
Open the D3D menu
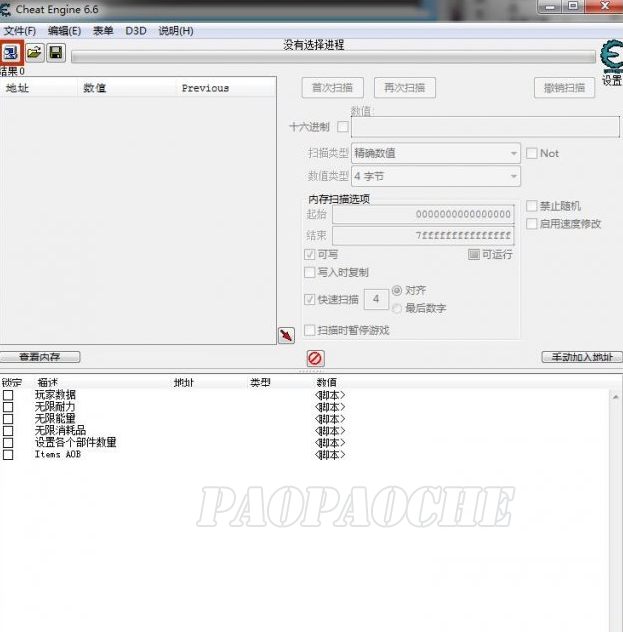point(136,31)
